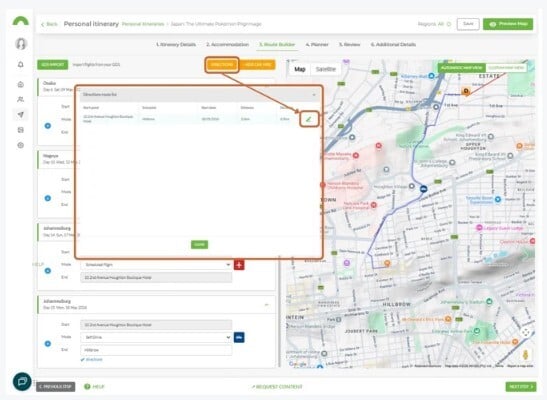Click the sidebar icon above the users icon

[21, 84]
